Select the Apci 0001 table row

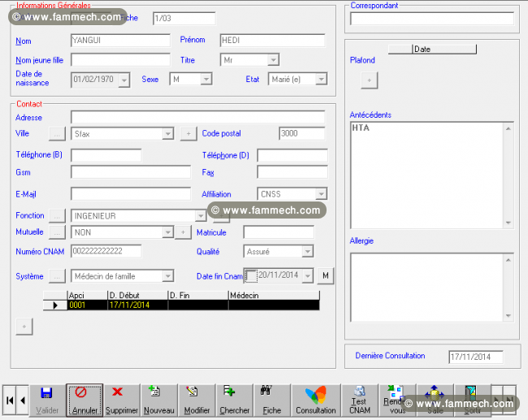pos(181,305)
